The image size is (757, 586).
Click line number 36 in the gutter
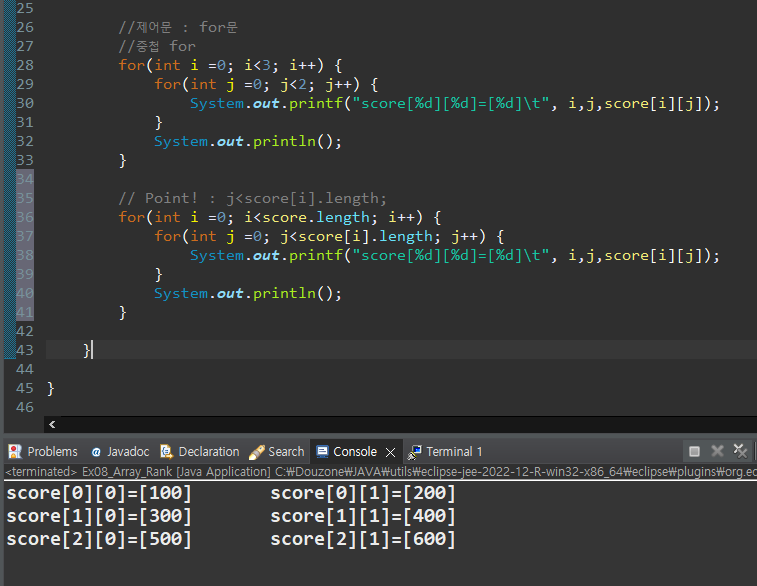click(25, 217)
